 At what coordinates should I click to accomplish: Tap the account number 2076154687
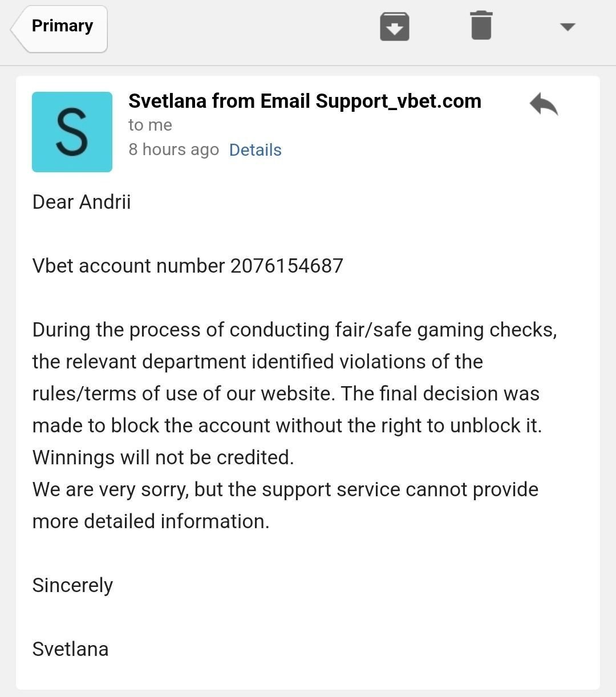click(x=287, y=266)
